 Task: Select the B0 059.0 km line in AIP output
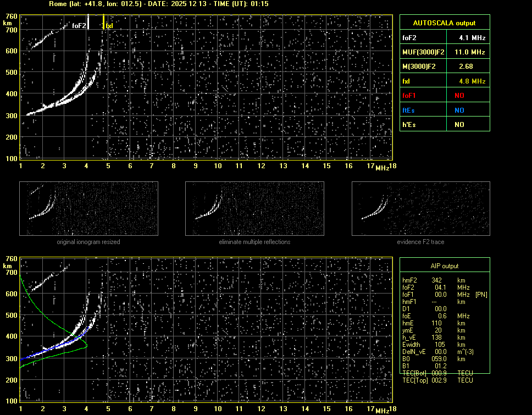(434, 359)
